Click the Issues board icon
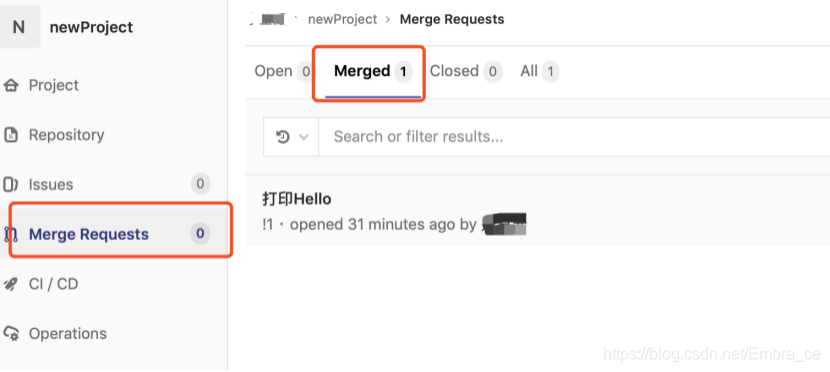 coord(11,185)
